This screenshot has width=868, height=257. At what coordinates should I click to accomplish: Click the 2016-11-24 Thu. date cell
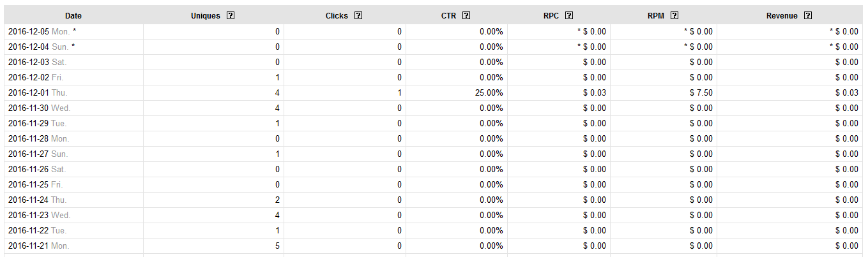[38, 200]
